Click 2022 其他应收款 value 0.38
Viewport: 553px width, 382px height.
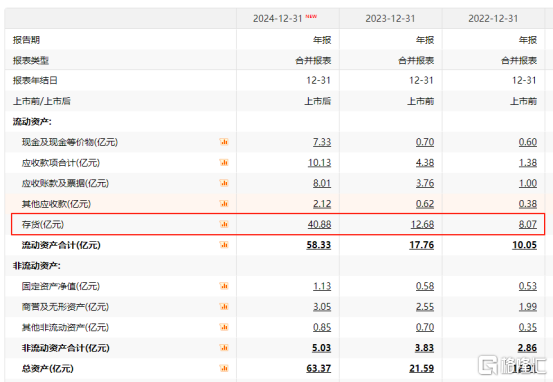coord(528,204)
